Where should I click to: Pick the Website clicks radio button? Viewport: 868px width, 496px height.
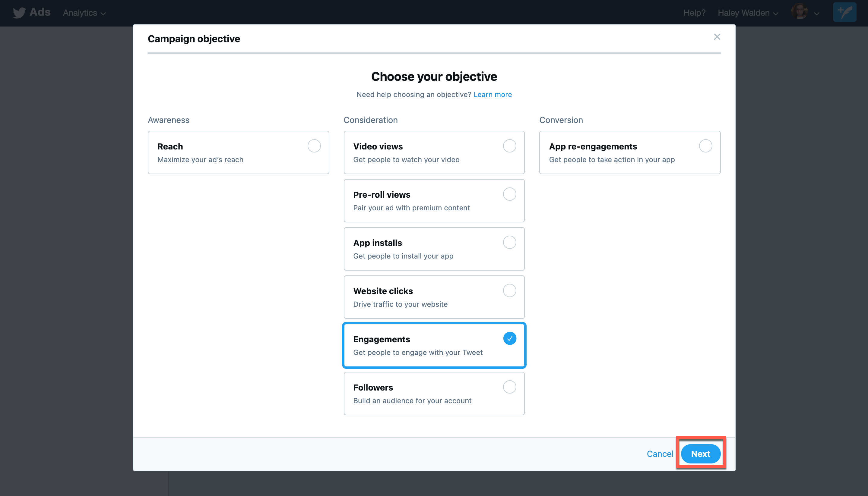point(509,290)
